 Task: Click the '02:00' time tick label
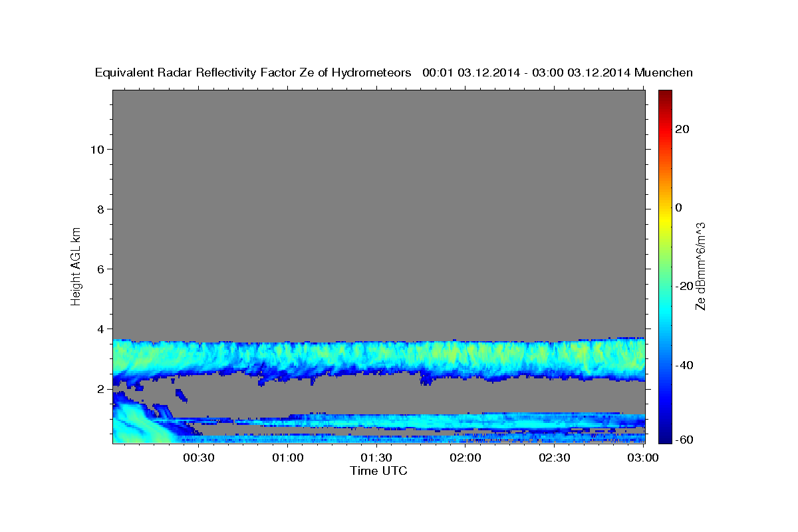[465, 458]
